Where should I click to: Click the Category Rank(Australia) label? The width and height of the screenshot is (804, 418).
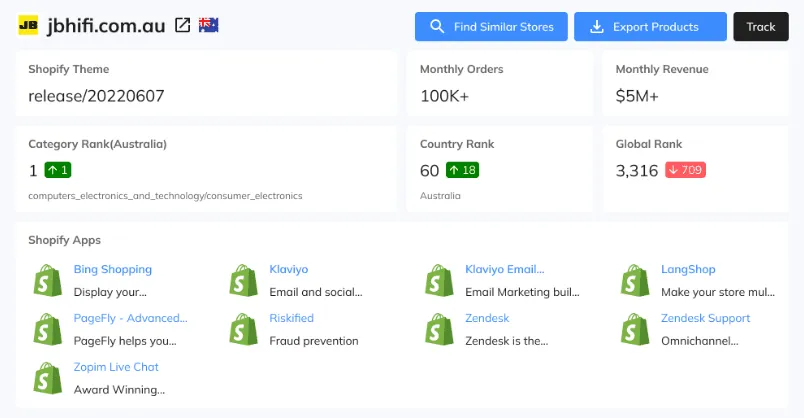pyautogui.click(x=97, y=144)
